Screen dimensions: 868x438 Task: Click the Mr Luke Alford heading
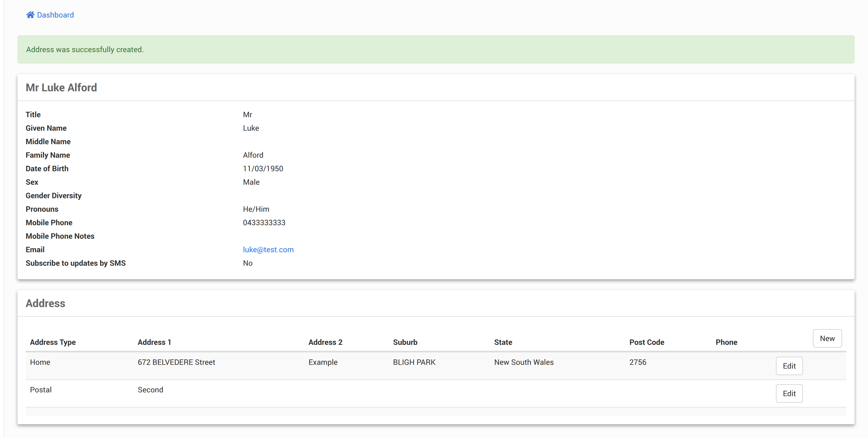coord(61,87)
